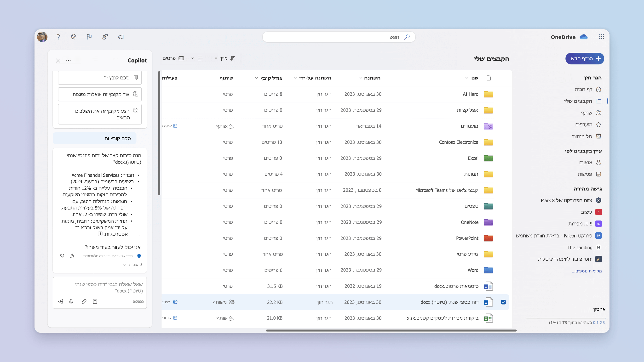Screen dimensions: 644x362
Task: Open Copilot more options ellipsis
Action: [x=69, y=61]
